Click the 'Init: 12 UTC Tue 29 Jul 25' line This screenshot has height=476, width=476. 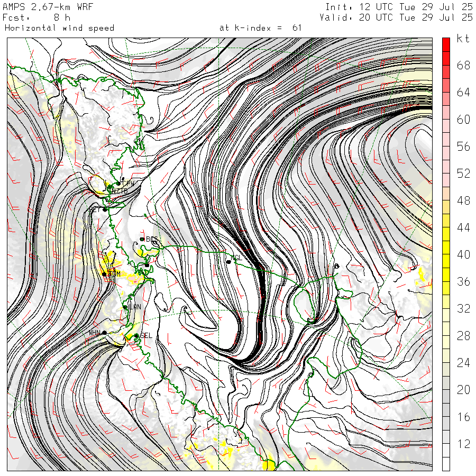coord(399,7)
